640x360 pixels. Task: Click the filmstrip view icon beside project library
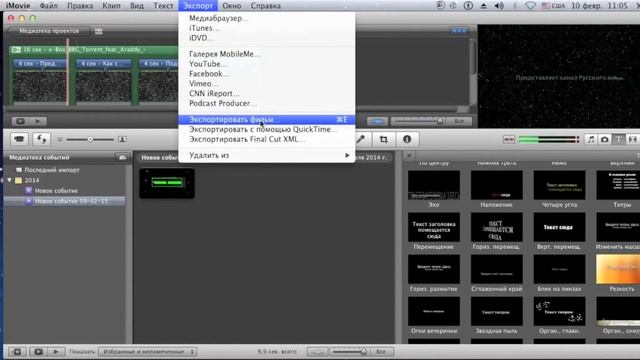tap(98, 31)
